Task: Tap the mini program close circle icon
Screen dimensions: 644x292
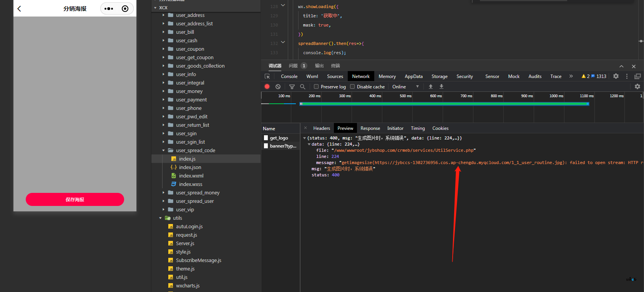Action: tap(125, 8)
